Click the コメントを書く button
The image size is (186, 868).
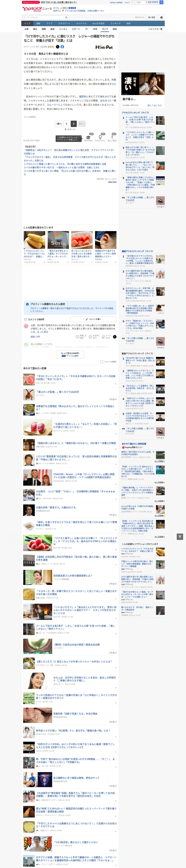point(93,319)
